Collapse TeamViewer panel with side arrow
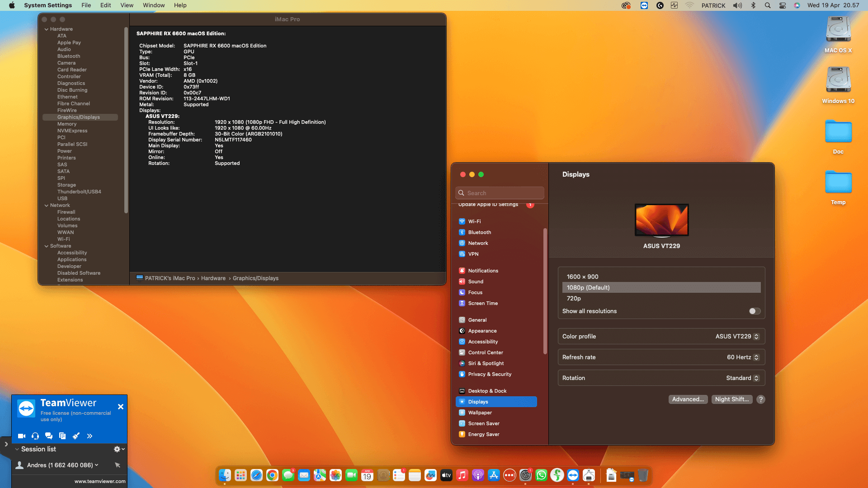The width and height of the screenshot is (868, 488). point(6,444)
